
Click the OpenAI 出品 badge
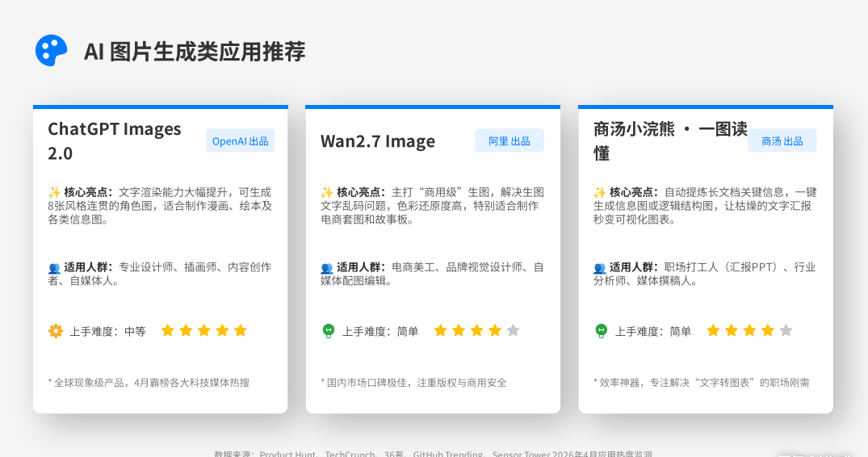(241, 141)
